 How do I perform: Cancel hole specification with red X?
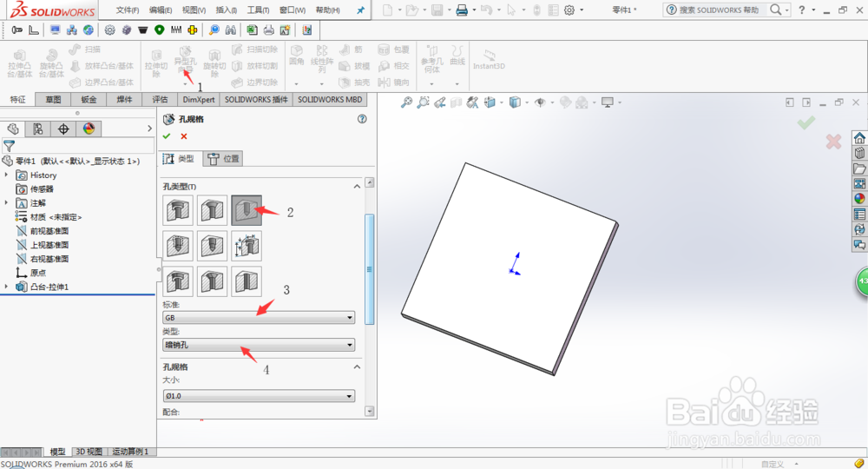coord(184,136)
